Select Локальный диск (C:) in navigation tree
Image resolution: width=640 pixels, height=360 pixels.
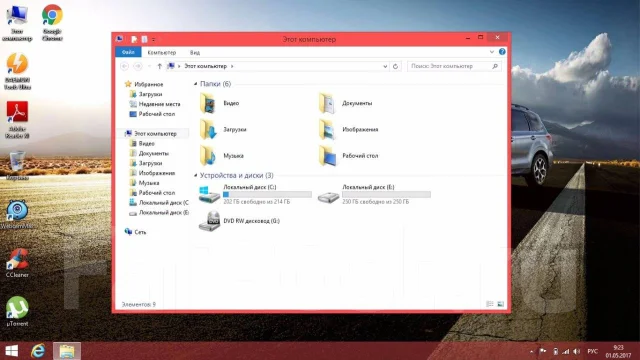pyautogui.click(x=159, y=202)
